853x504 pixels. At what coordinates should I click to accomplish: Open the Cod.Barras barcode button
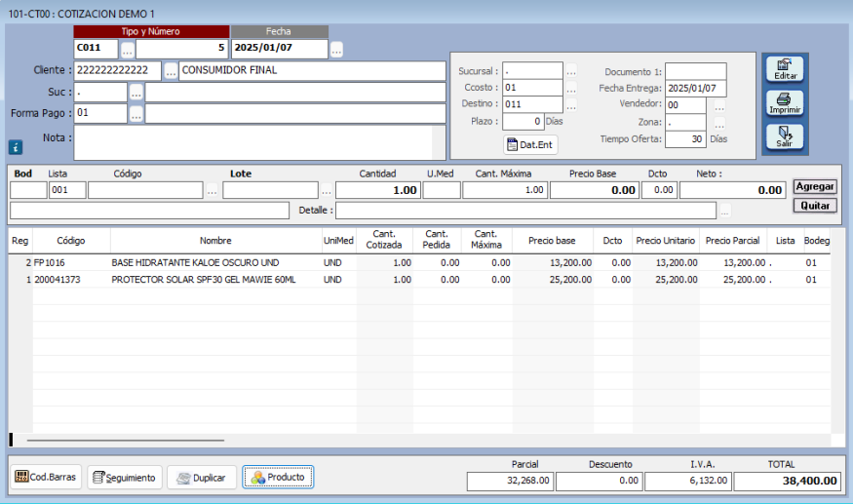[46, 477]
